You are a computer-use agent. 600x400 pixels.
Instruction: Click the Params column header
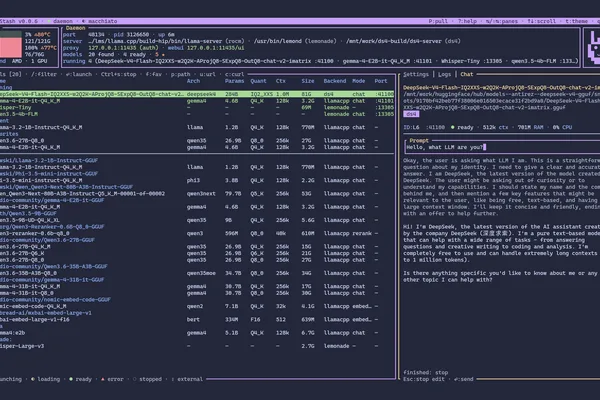[234, 81]
